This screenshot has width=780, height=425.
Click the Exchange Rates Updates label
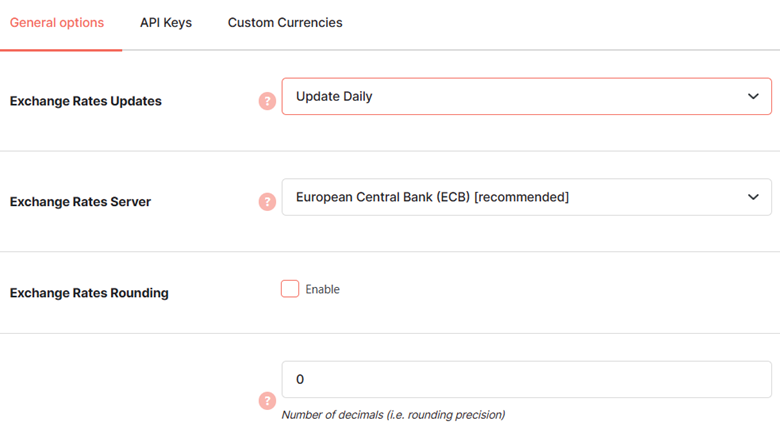[x=86, y=101]
